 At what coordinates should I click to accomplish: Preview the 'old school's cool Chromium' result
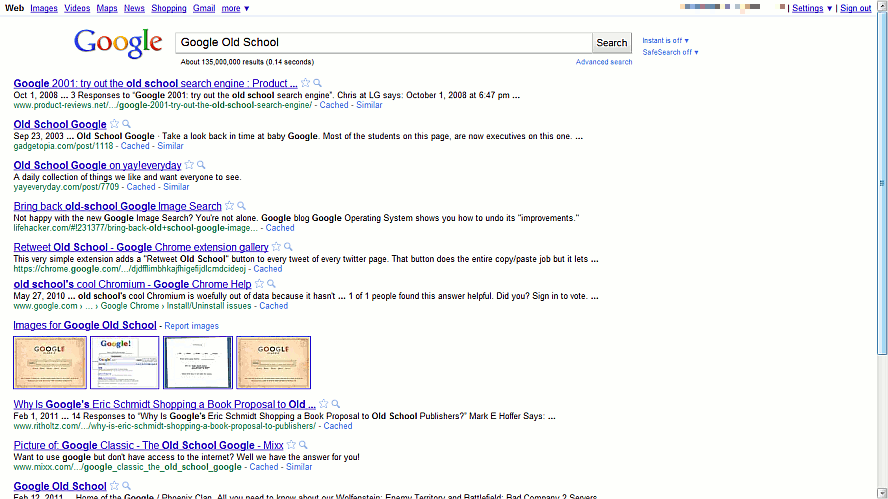[271, 283]
